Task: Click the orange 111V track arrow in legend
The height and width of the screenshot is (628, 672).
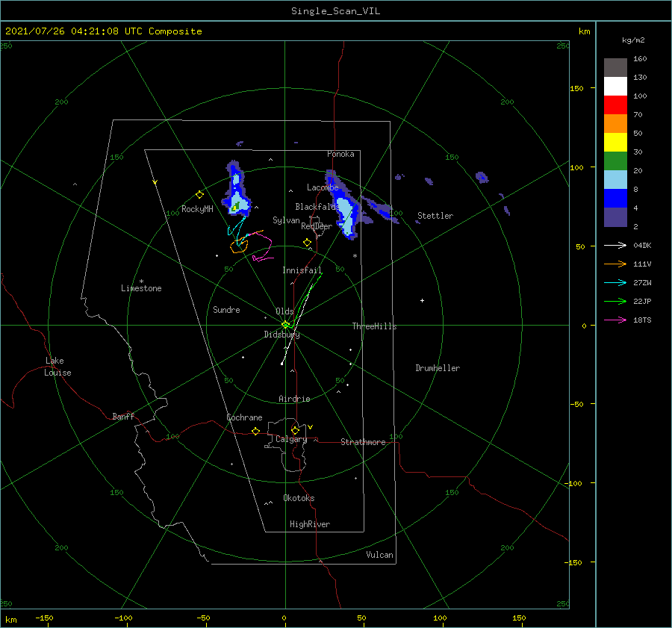Action: click(x=615, y=264)
